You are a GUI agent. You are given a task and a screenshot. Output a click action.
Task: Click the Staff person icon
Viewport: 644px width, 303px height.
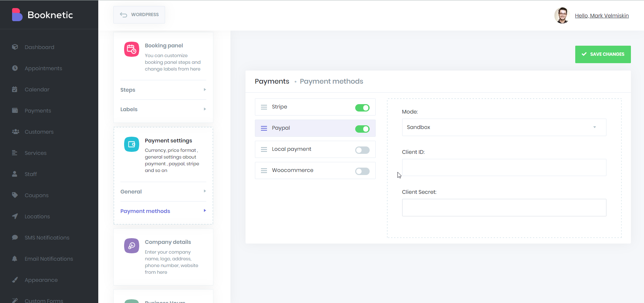pyautogui.click(x=15, y=174)
